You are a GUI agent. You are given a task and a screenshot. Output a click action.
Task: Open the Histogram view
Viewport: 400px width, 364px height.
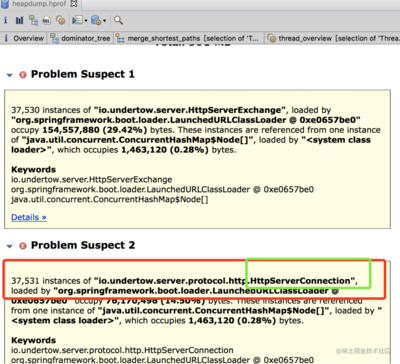pyautogui.click(x=19, y=21)
